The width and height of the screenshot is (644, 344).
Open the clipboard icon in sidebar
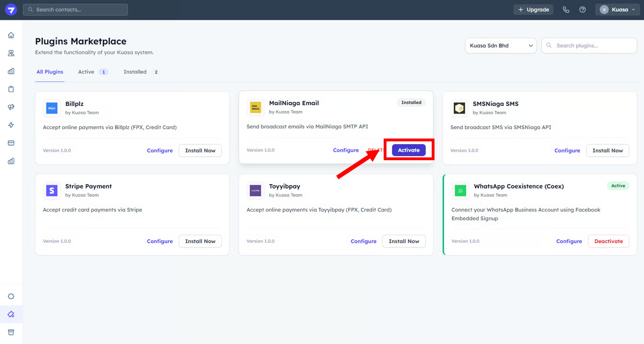11,89
